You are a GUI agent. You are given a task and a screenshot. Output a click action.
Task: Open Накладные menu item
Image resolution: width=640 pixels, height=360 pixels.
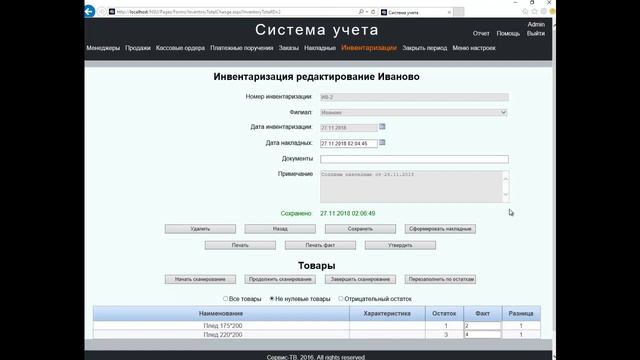[x=320, y=48]
